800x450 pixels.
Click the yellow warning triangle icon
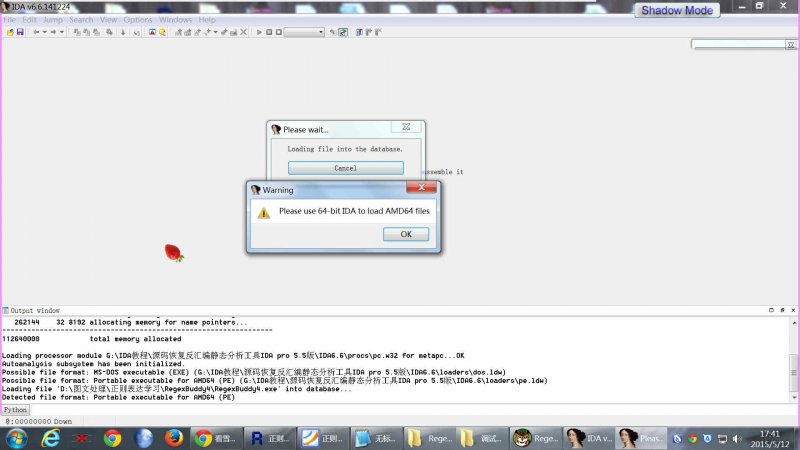(x=263, y=213)
